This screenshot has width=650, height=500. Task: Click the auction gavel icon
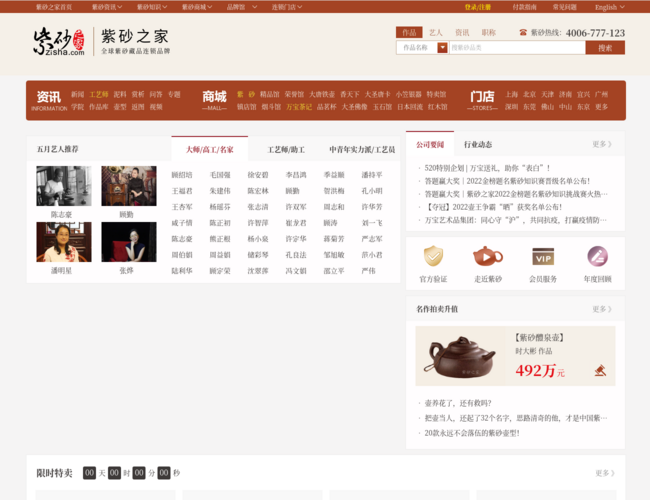coord(600,370)
